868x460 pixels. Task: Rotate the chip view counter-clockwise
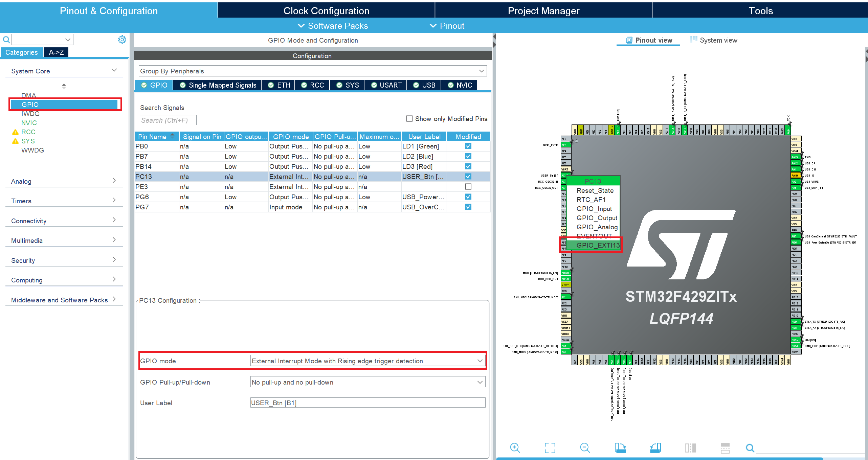pyautogui.click(x=655, y=448)
